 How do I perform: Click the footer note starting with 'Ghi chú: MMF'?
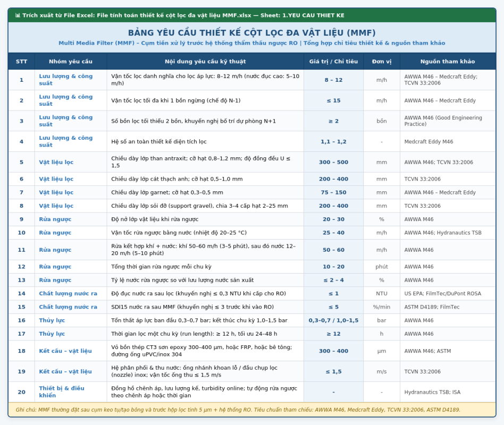pyautogui.click(x=238, y=410)
